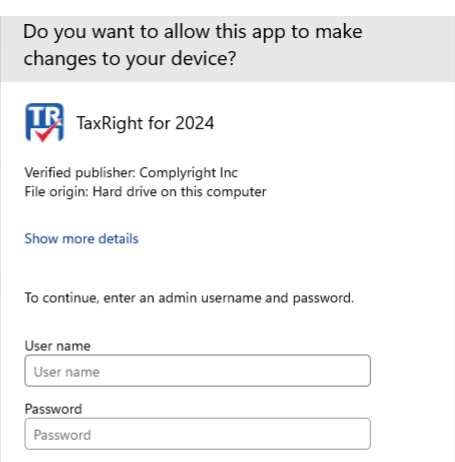Viewport: 455px width, 462px height.
Task: Click the TaxRight app icon
Action: 44,122
